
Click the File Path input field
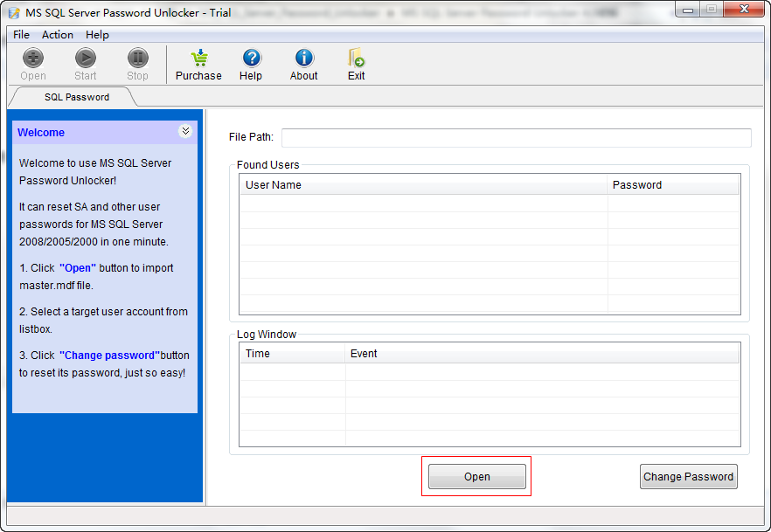pyautogui.click(x=517, y=137)
